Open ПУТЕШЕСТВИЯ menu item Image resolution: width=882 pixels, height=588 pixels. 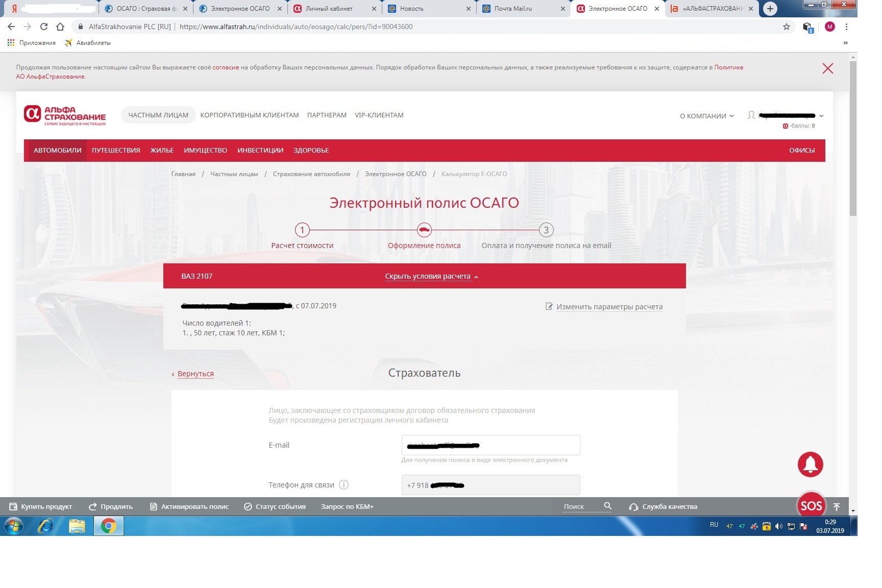click(116, 151)
